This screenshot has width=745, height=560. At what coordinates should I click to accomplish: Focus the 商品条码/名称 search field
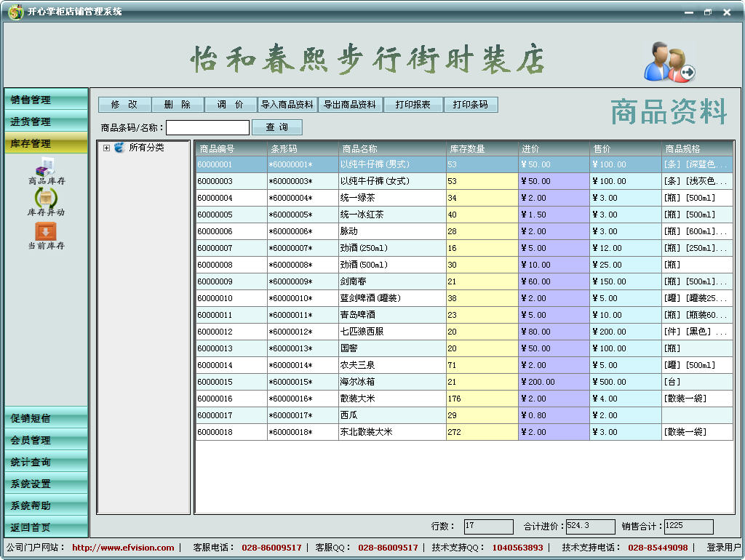click(207, 127)
